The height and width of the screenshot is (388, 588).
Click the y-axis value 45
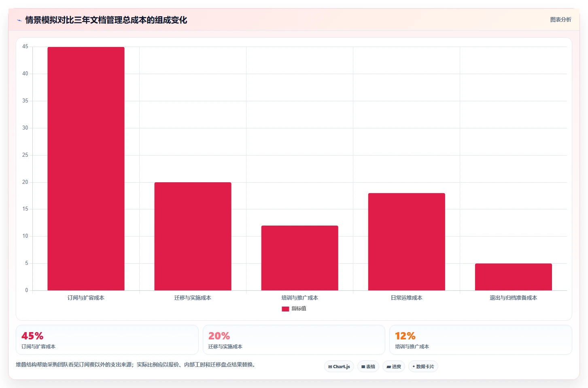coord(25,47)
